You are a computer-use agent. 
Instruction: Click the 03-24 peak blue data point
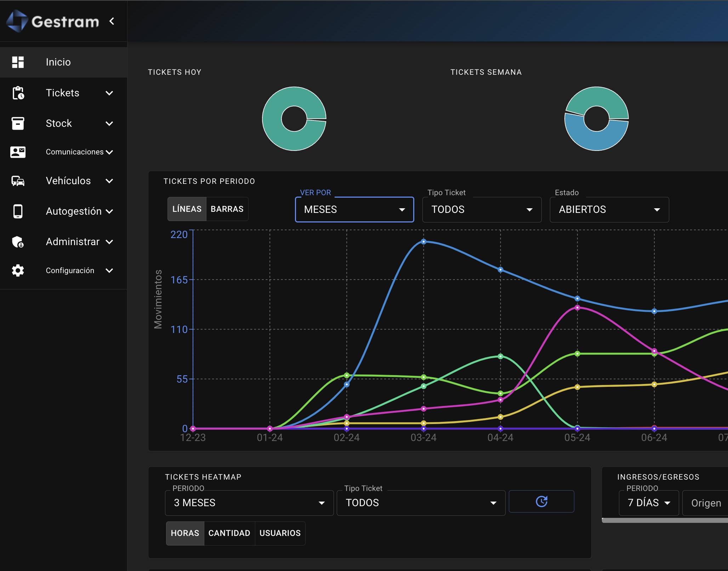point(423,242)
